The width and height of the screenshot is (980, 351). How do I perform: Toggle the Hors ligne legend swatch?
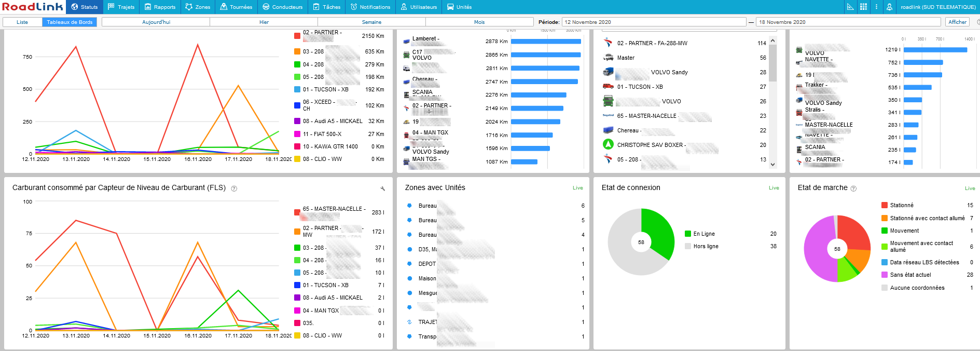688,246
